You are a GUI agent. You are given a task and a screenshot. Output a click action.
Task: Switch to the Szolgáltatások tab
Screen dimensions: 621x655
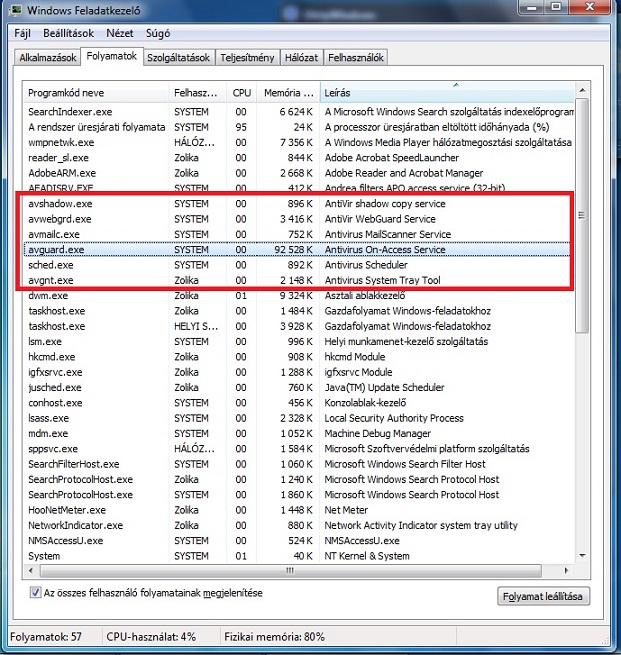(178, 58)
